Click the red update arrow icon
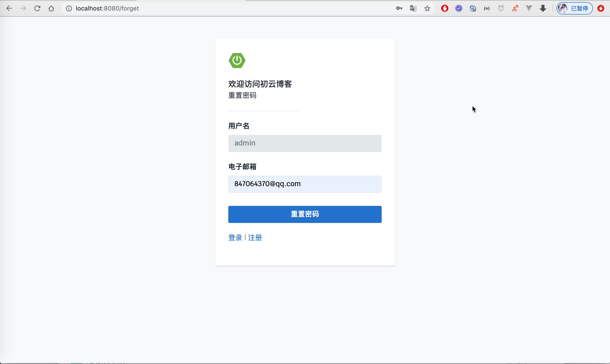Image resolution: width=610 pixels, height=364 pixels. coord(601,8)
